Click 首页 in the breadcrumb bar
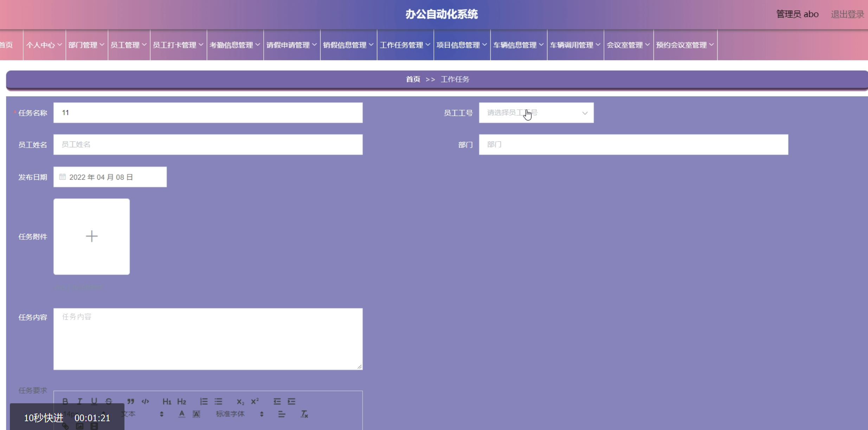The width and height of the screenshot is (868, 430). pos(413,79)
